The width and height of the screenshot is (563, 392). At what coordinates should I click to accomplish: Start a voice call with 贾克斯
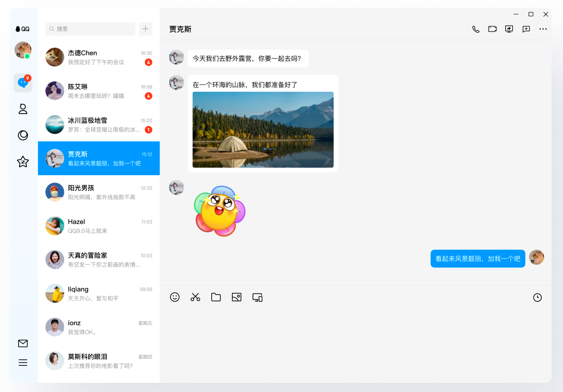point(476,29)
